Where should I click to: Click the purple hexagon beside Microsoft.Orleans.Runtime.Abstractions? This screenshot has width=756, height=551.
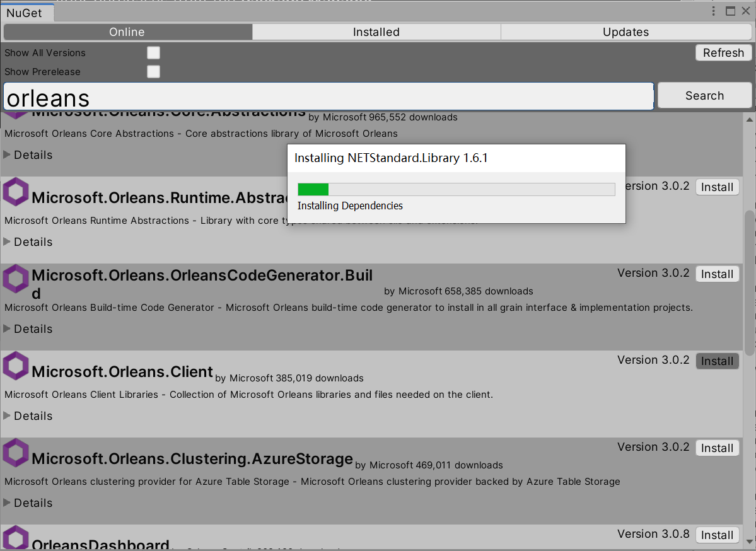15,191
